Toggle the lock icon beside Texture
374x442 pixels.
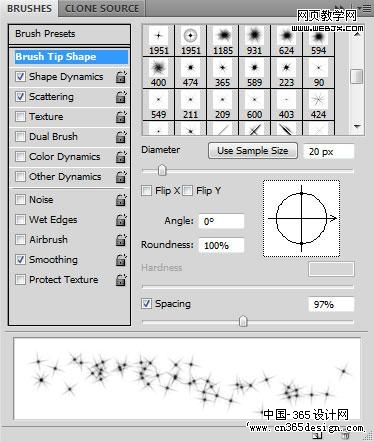[121, 117]
